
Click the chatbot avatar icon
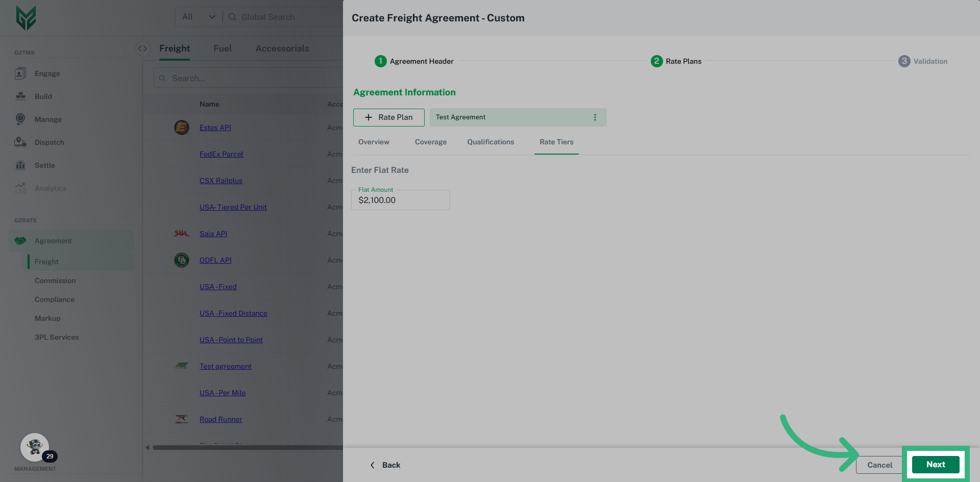(x=35, y=447)
